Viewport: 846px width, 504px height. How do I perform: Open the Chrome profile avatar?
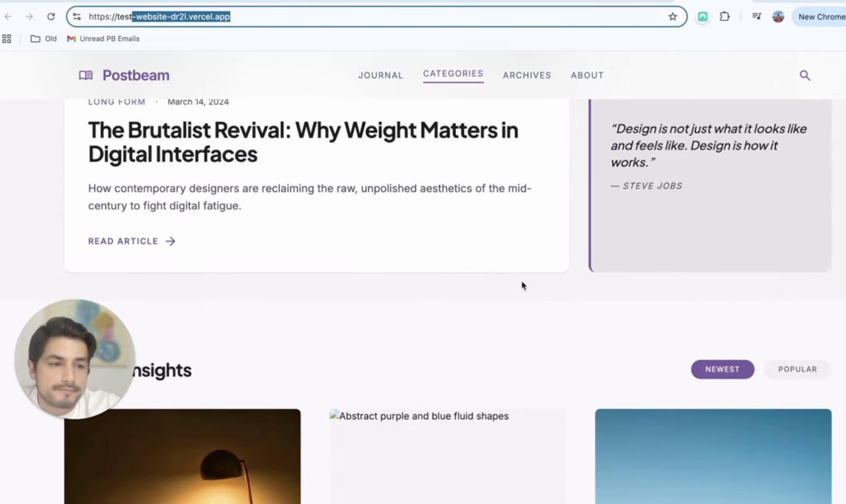click(x=778, y=17)
